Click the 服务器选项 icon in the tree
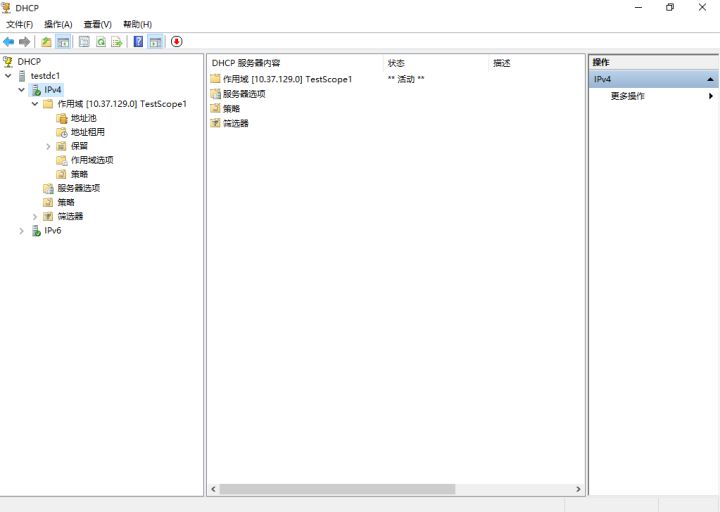 (48, 188)
